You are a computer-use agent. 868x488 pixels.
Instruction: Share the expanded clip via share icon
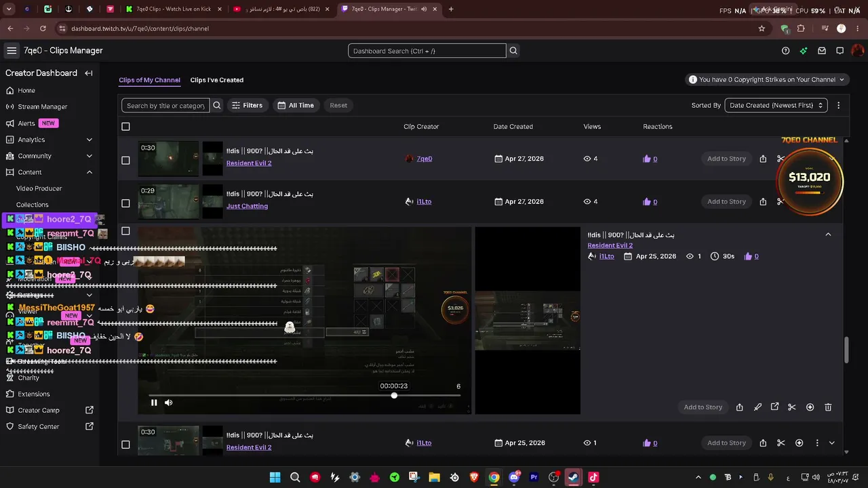pyautogui.click(x=739, y=407)
